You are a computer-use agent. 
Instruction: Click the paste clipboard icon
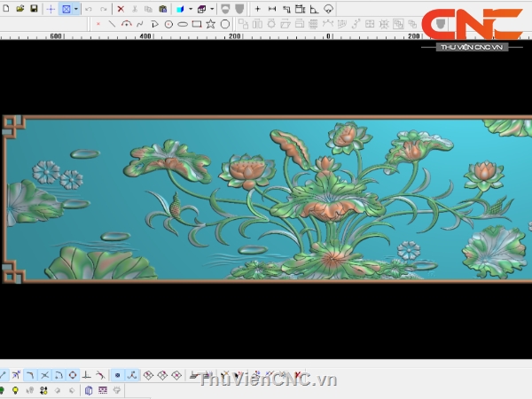pos(163,9)
